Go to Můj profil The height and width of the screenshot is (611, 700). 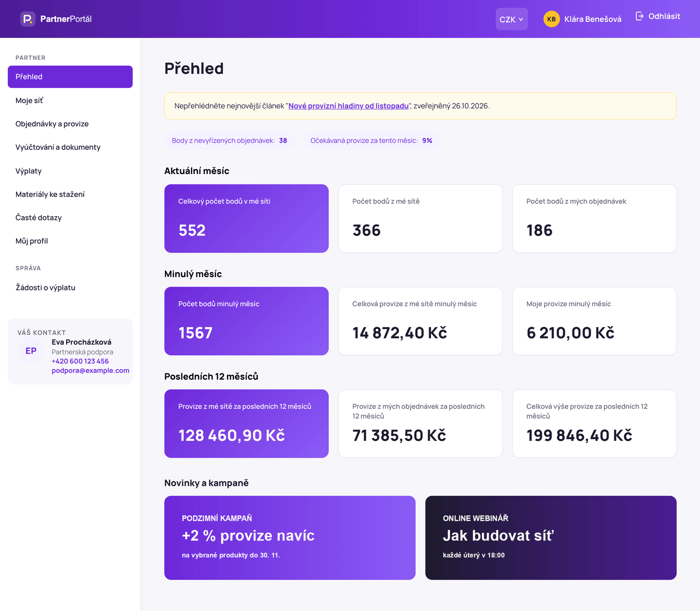pyautogui.click(x=70, y=241)
